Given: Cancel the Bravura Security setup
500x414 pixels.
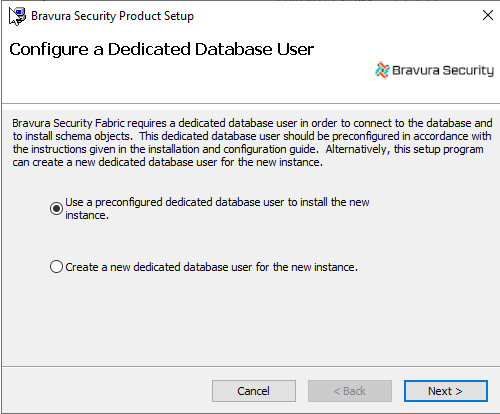Looking at the screenshot, I should (254, 391).
